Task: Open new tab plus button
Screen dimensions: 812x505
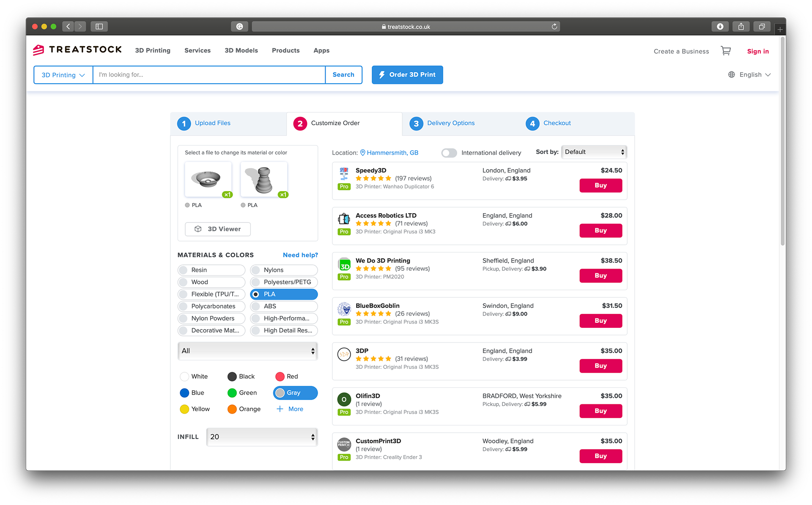Action: point(780,29)
